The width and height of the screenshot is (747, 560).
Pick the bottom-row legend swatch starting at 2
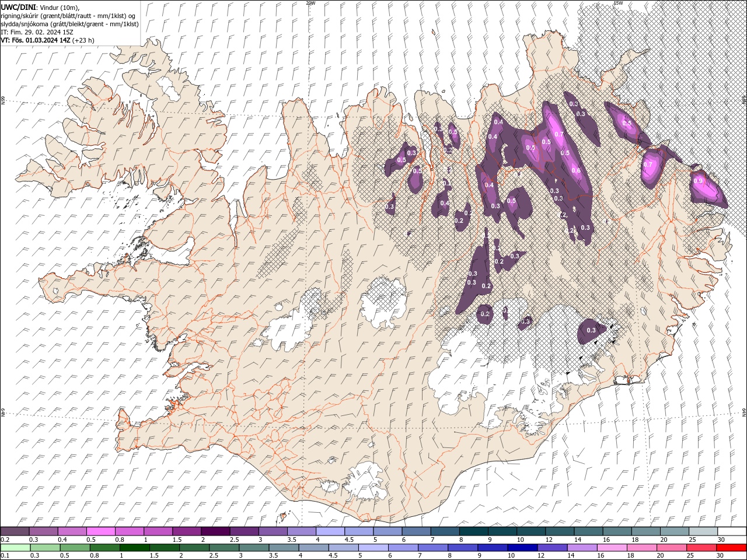(x=194, y=548)
